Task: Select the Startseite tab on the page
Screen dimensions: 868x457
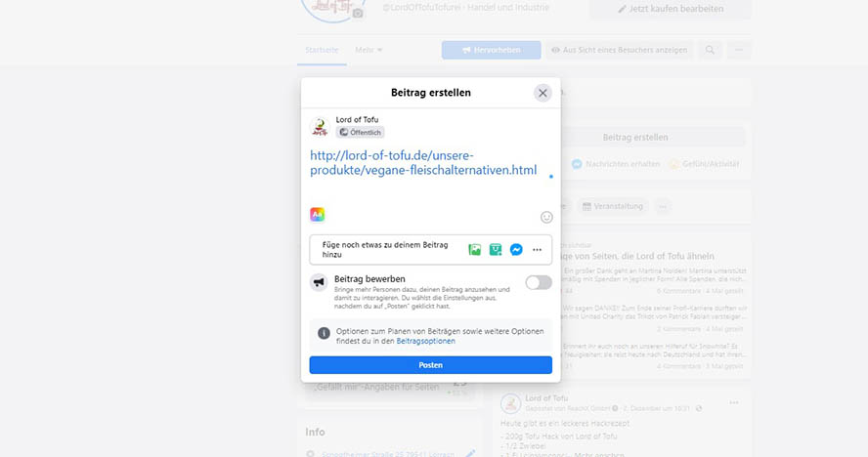Action: [322, 50]
